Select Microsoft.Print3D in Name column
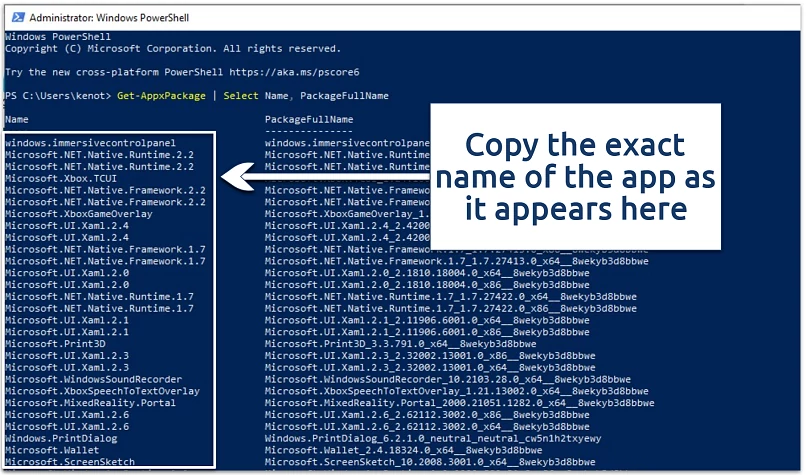The height and width of the screenshot is (475, 806). point(55,344)
